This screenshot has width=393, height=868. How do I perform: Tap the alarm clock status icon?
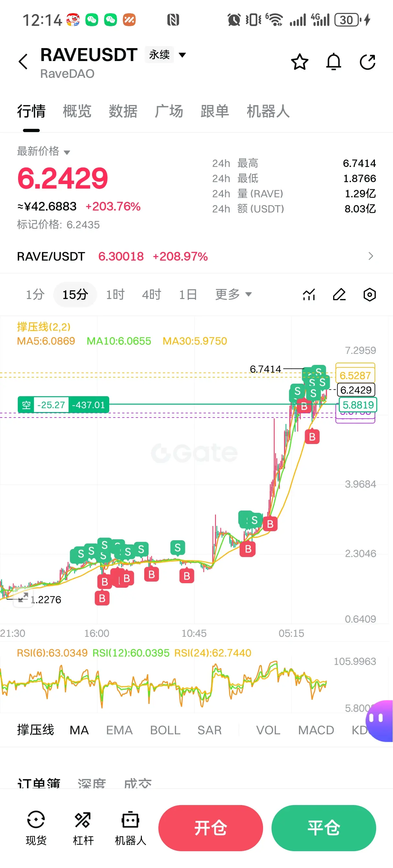click(234, 20)
